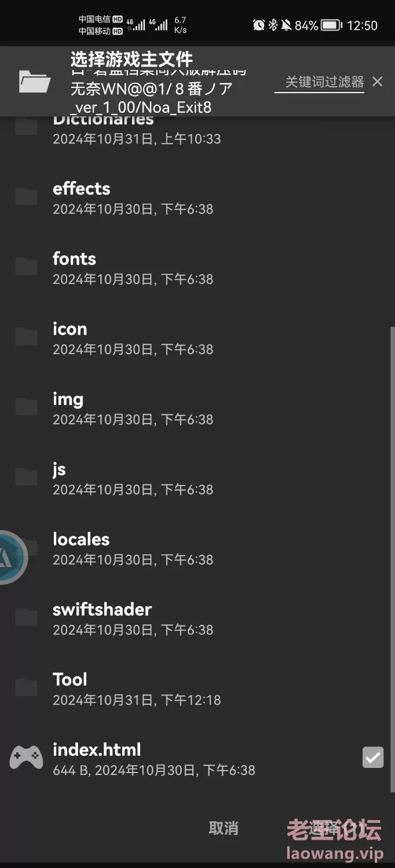Click the vertical scrollbar on the right edge
Image resolution: width=395 pixels, height=868 pixels.
point(392,560)
